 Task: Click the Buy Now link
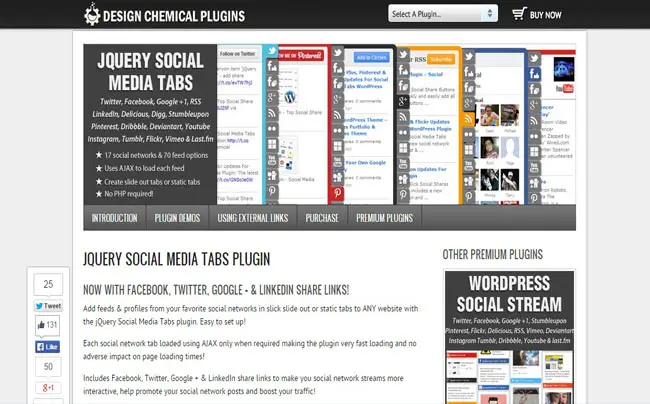click(546, 15)
